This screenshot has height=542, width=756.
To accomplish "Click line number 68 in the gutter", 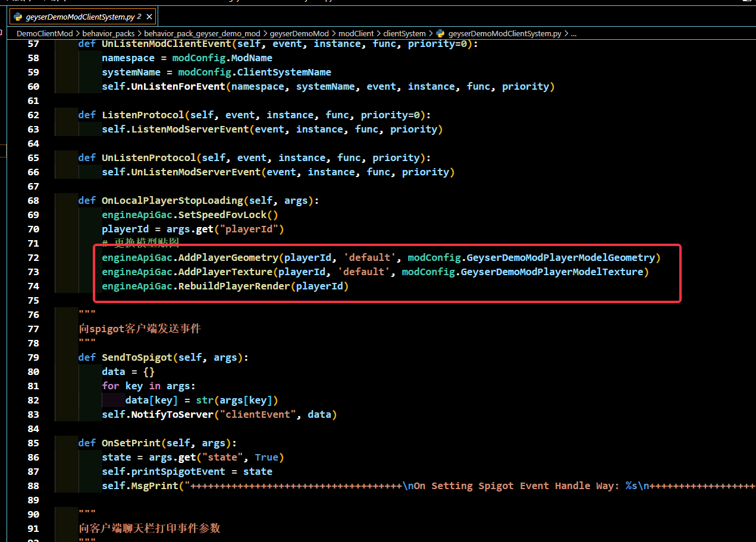I will (x=33, y=200).
